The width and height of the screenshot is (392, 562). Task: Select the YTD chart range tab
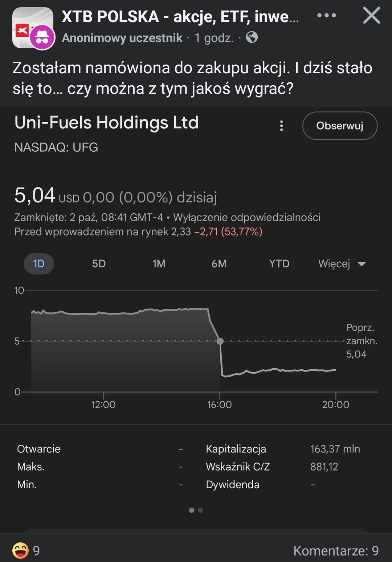279,264
